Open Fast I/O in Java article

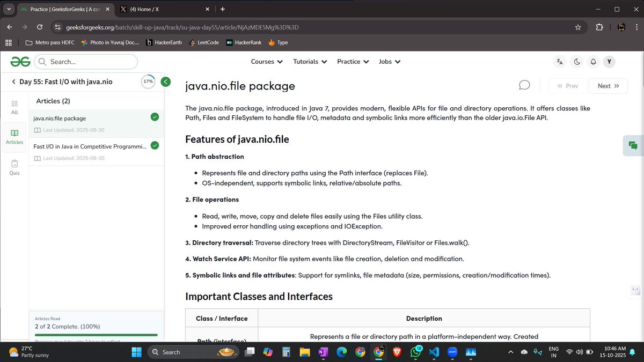(96, 151)
